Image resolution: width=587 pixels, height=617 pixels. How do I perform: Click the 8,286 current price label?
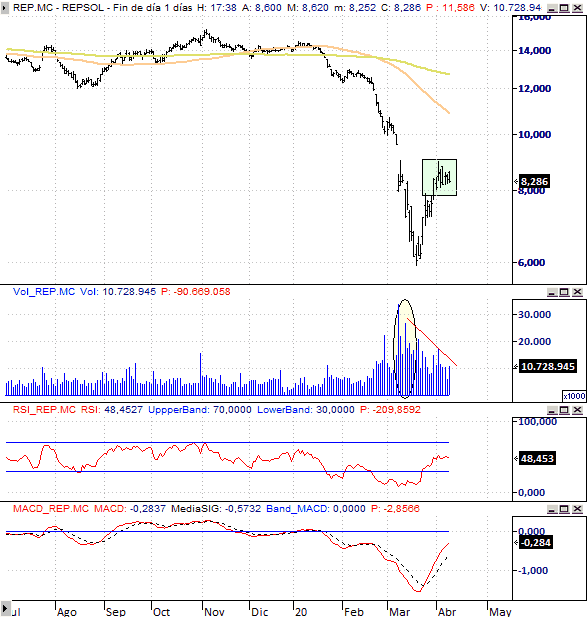click(x=534, y=182)
